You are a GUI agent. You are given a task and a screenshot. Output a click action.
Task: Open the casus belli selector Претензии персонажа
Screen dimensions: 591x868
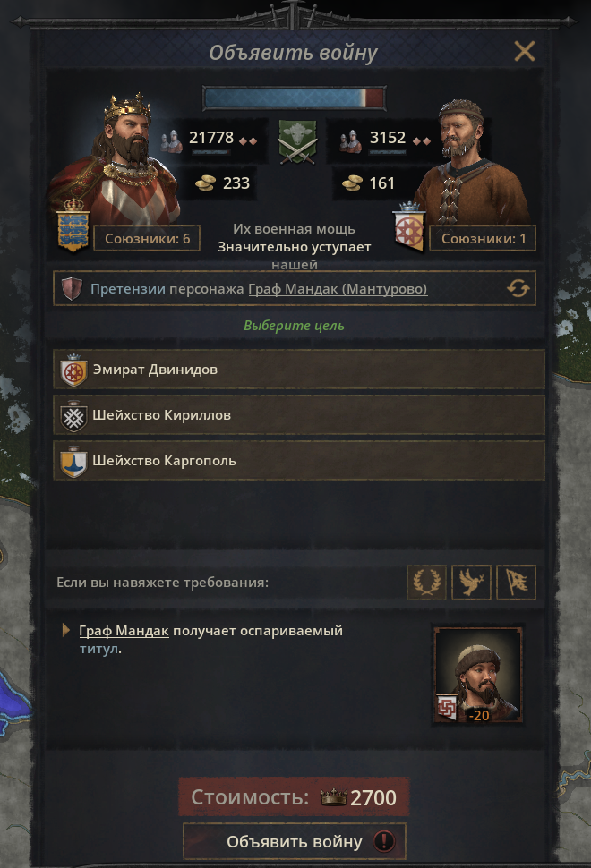[x=294, y=288]
